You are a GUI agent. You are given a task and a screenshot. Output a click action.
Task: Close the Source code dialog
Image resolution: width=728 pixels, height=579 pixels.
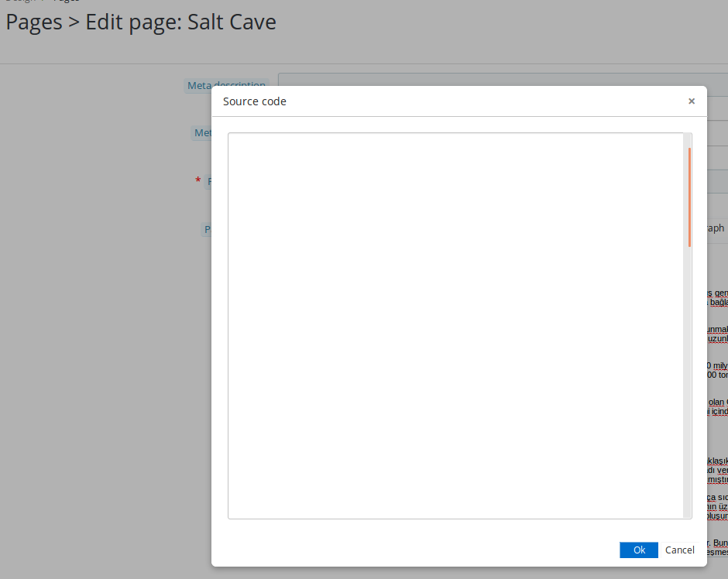point(692,101)
